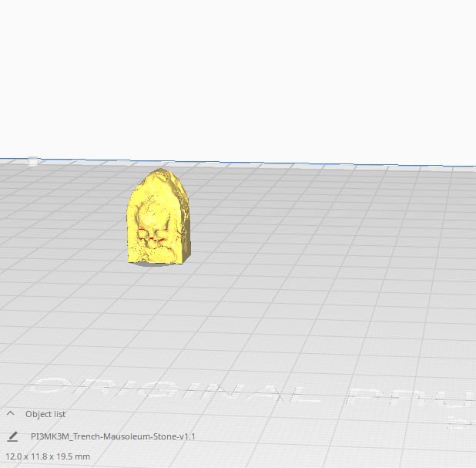This screenshot has height=468, width=476.
Task: Click the bottom-left corner of the tombstone
Action: click(131, 259)
